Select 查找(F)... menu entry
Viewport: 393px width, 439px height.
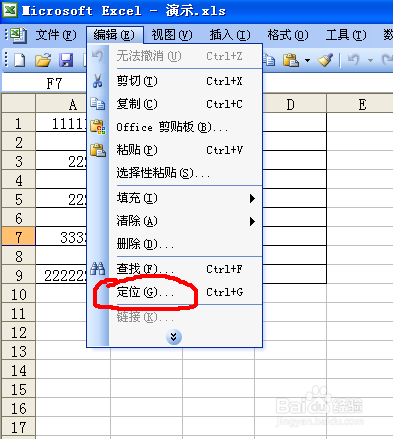(x=186, y=269)
